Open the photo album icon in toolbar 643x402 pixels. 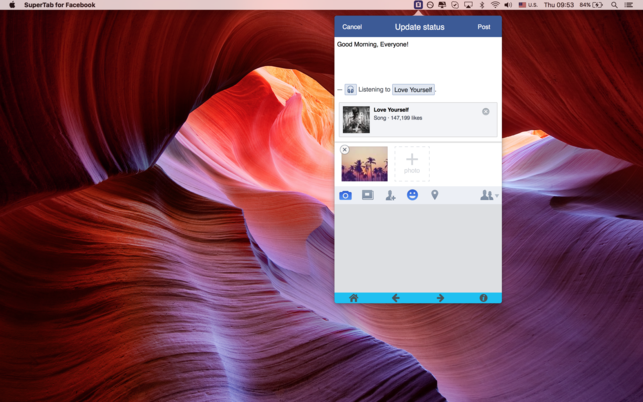(x=368, y=195)
